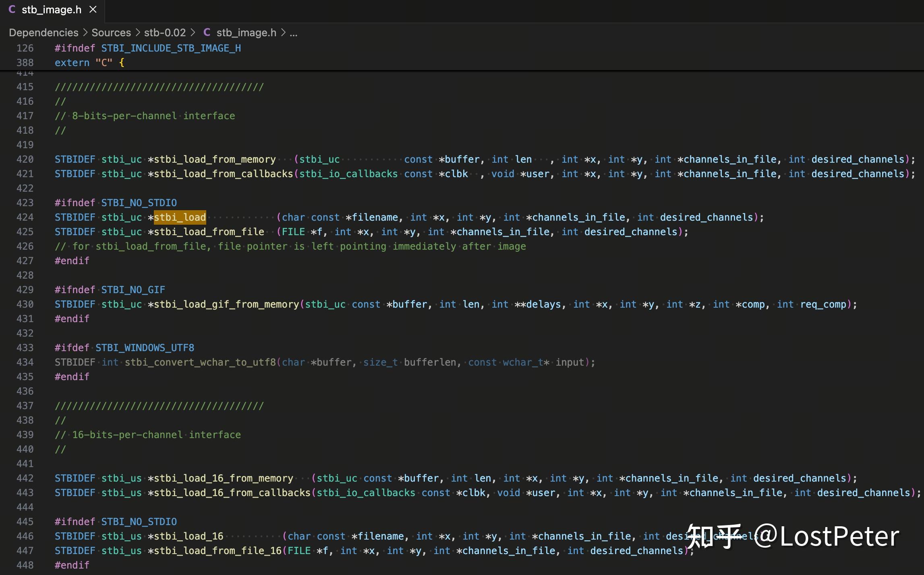Click line number 433 in the gutter
The height and width of the screenshot is (575, 924).
[25, 348]
